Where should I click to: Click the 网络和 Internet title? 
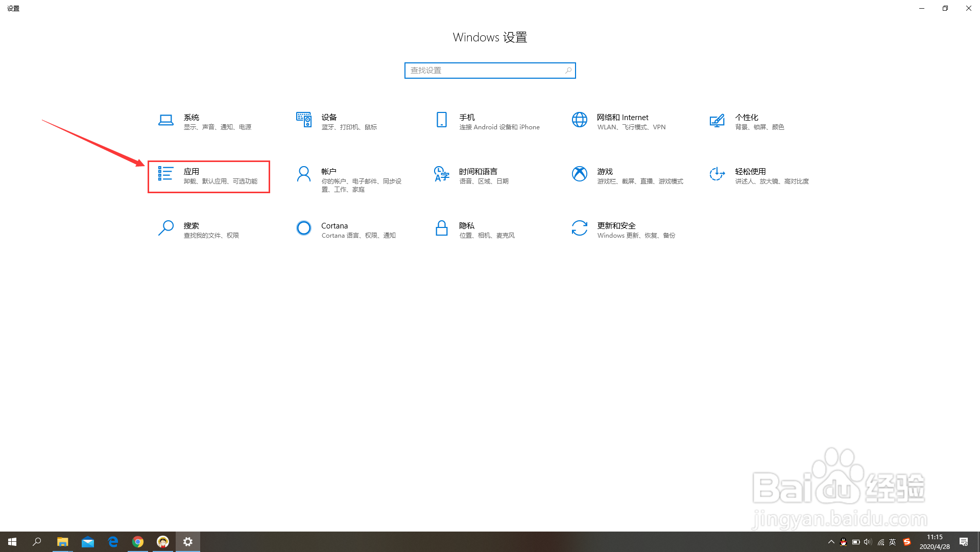click(623, 118)
